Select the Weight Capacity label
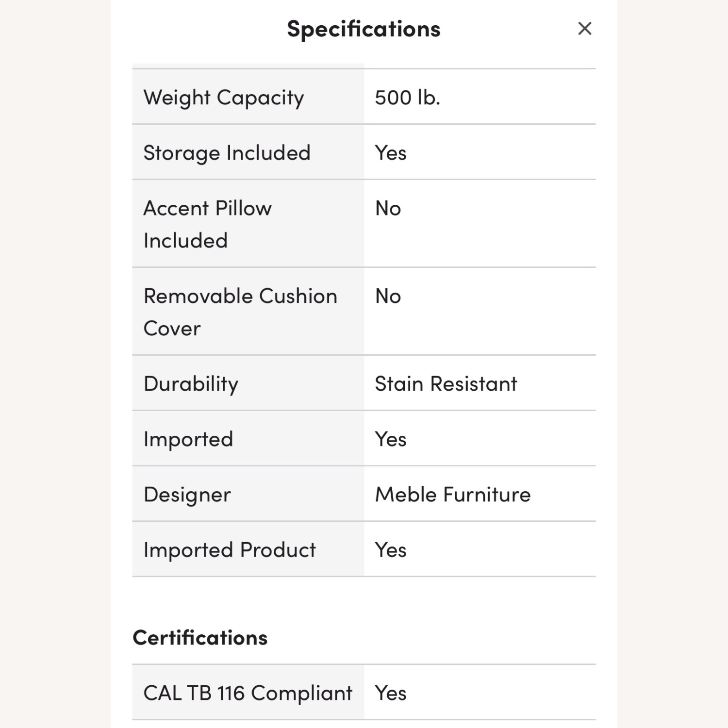728x728 pixels. [224, 98]
